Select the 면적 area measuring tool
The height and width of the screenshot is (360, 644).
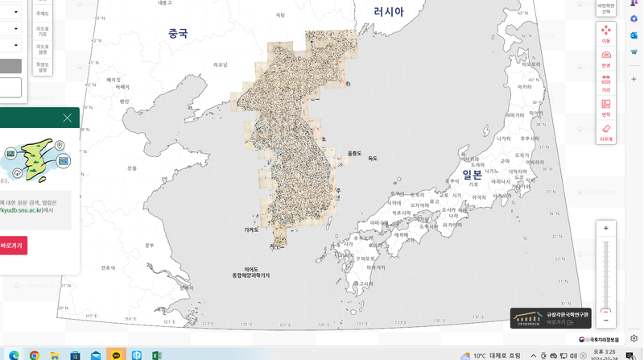606,107
